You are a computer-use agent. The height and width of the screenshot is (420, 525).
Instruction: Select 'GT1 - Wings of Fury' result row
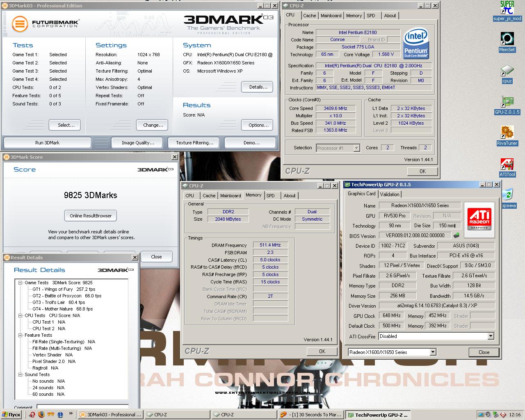click(x=64, y=289)
